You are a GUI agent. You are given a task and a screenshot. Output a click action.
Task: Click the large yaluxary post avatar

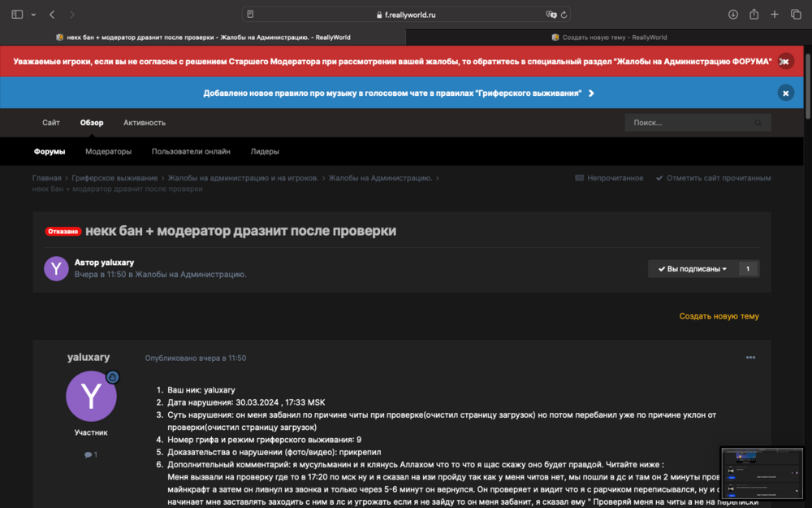tap(91, 396)
